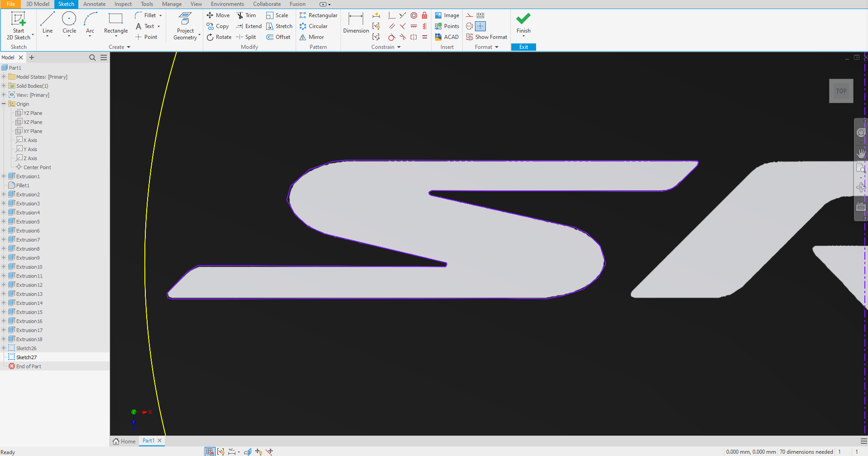The height and width of the screenshot is (456, 868).
Task: Toggle Relax Mode in status bar
Action: click(x=269, y=451)
